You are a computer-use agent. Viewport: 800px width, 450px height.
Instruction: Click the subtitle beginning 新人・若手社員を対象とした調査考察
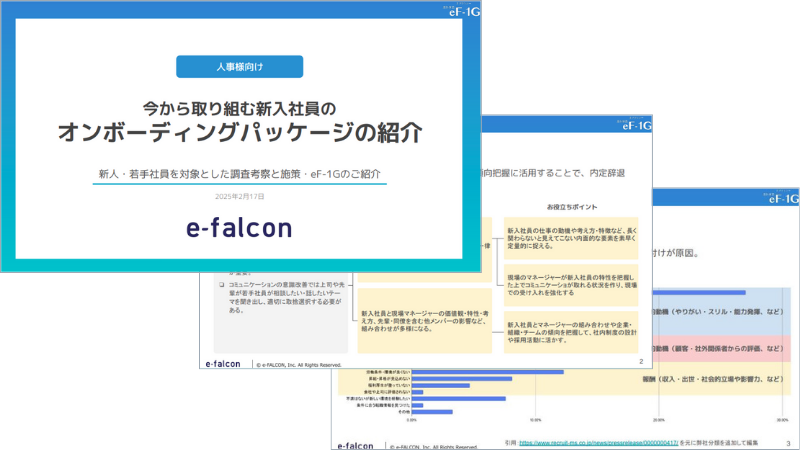239,174
